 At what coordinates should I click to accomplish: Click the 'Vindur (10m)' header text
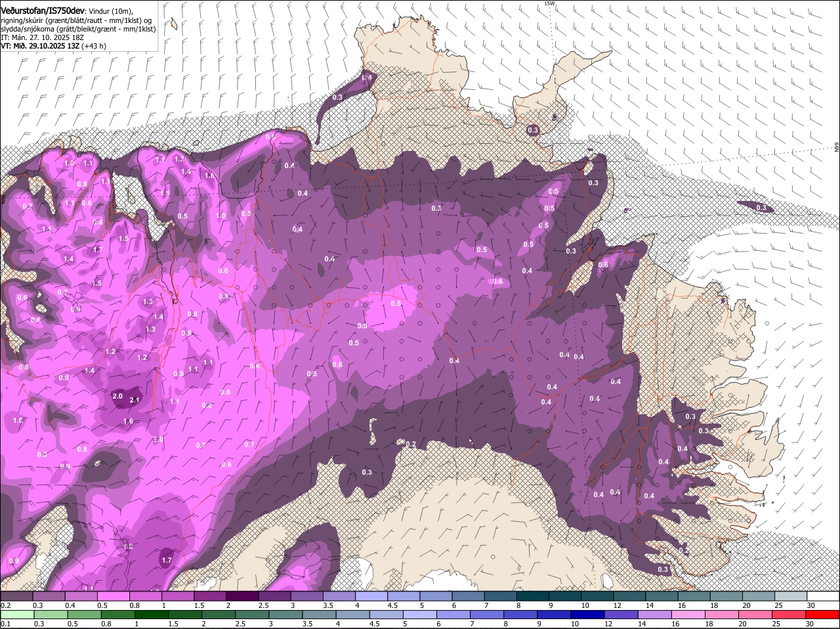(x=111, y=11)
